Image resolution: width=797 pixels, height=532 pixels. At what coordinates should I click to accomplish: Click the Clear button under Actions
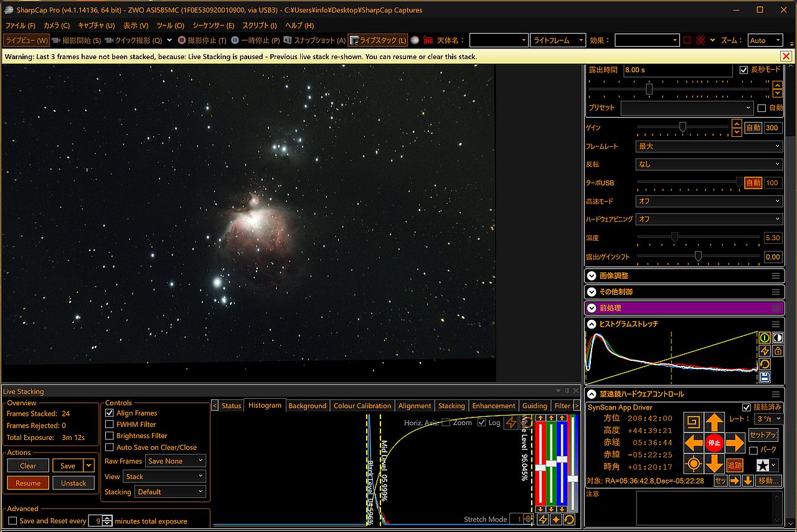coord(28,465)
